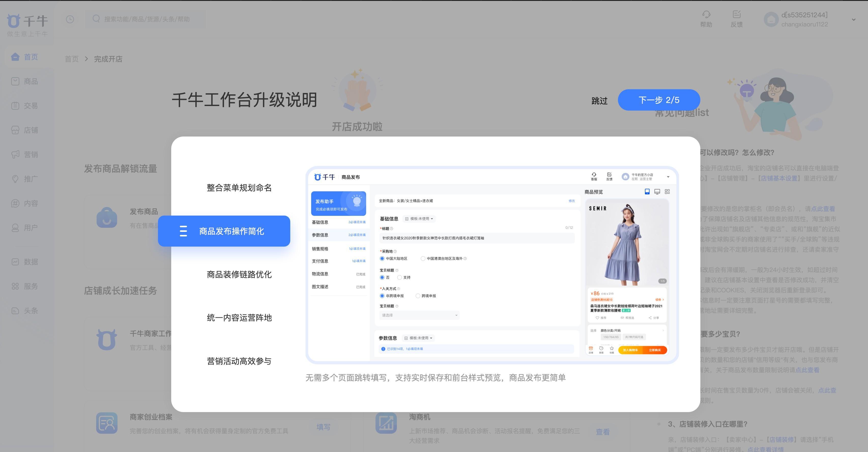Select 中国大陆地区 radio button

click(382, 259)
